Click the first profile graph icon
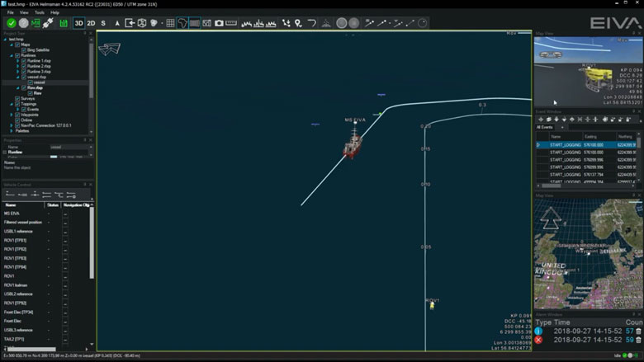 [246, 23]
